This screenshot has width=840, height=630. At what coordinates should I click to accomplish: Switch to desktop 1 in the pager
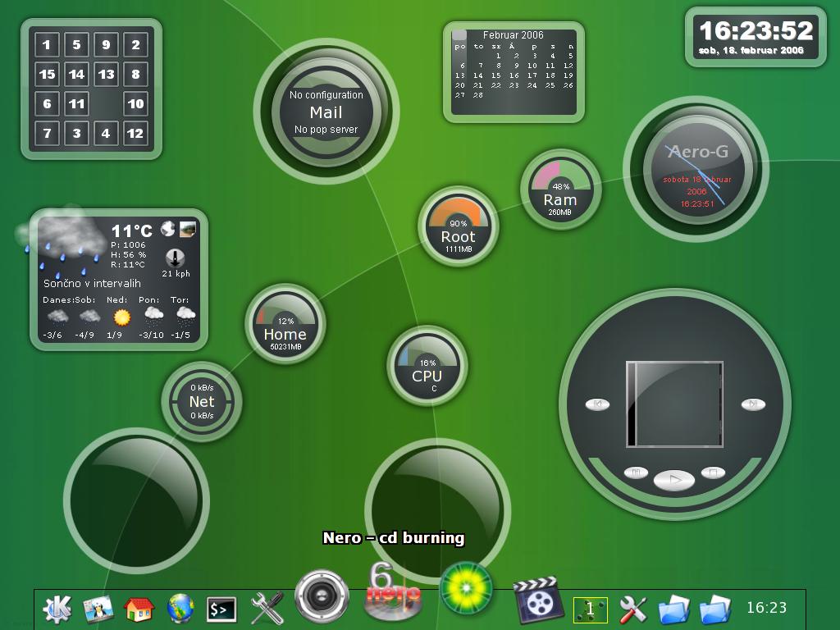(590, 609)
